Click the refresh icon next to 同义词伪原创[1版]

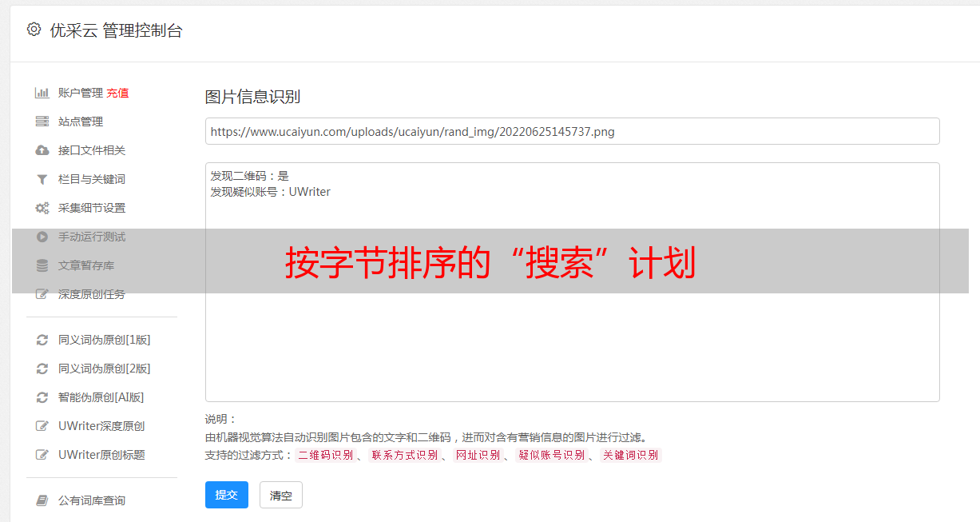click(x=42, y=340)
